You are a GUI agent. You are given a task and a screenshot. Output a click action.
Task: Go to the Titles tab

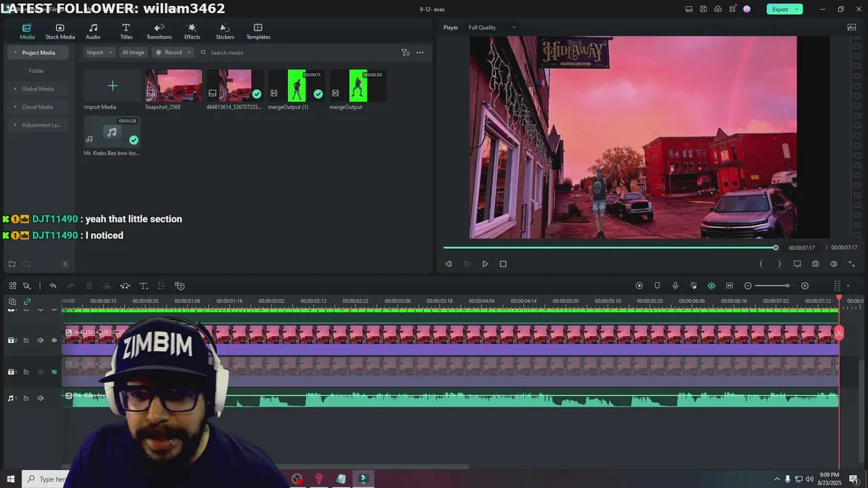coord(126,32)
